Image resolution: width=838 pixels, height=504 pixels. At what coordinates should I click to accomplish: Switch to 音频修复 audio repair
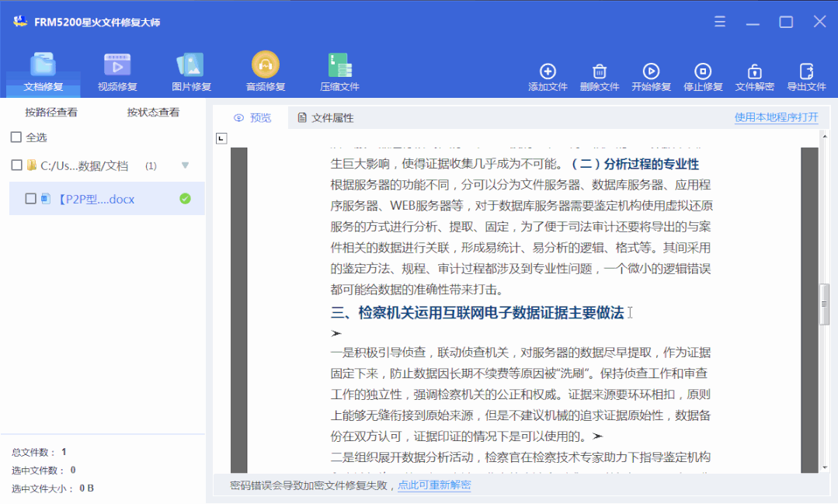click(x=266, y=73)
